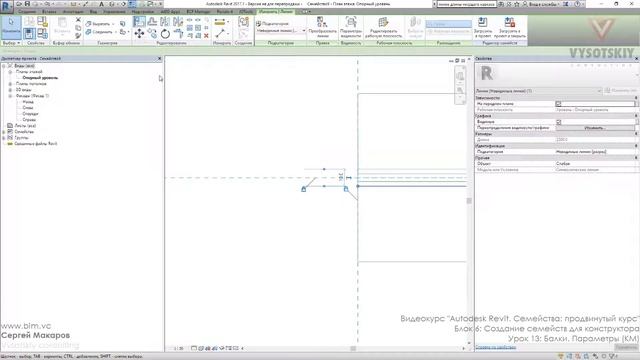Click the Text 'A' icon in quick access toolbar
Viewport: 640px width, 360px height.
(x=101, y=4)
